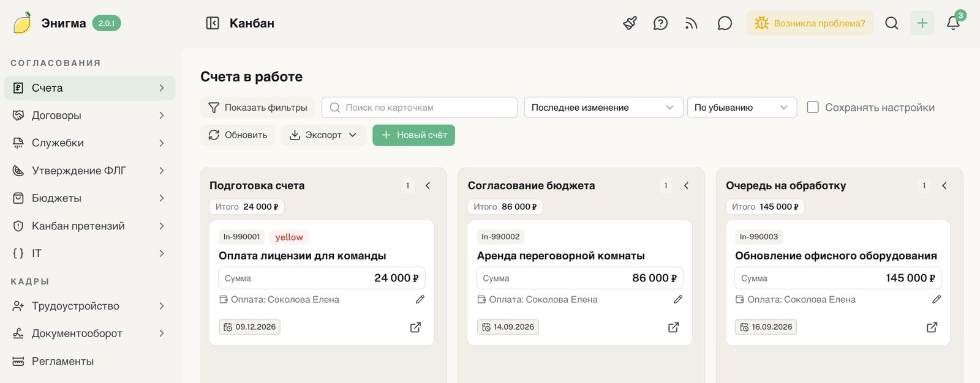
Task: Click card title Аренда переговорной комнаты
Action: coord(561,256)
